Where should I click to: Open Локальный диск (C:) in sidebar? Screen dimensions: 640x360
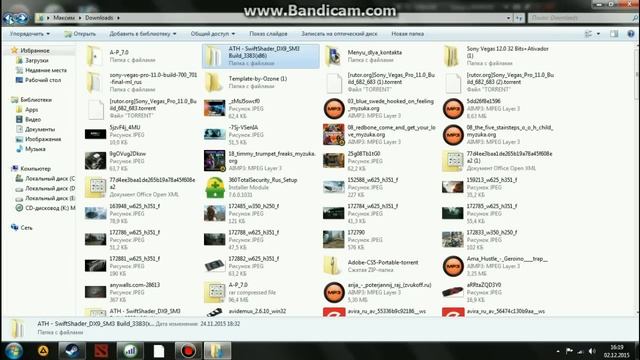[50, 178]
